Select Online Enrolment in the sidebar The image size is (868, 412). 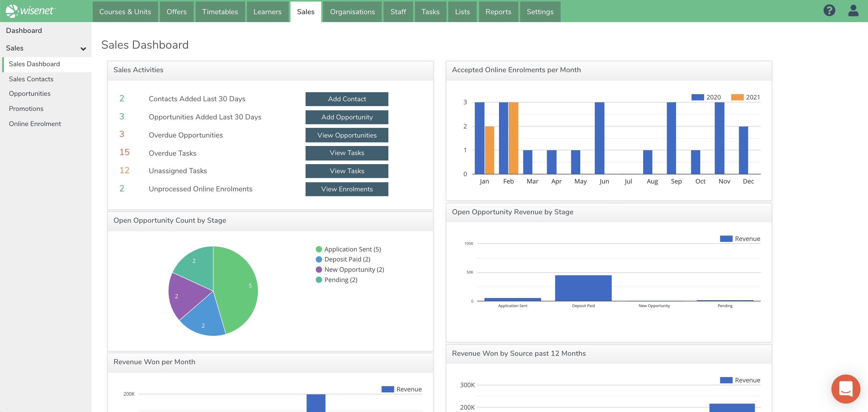point(35,124)
